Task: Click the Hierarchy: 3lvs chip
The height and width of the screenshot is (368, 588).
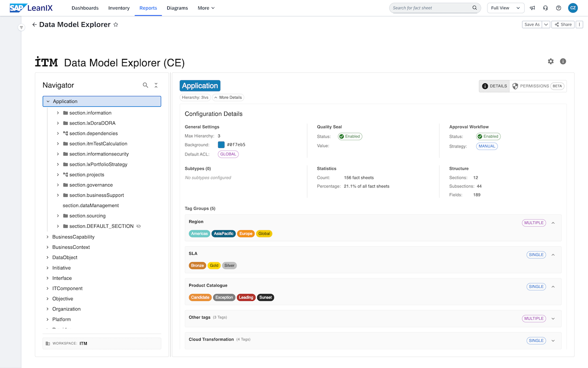Action: [x=195, y=98]
